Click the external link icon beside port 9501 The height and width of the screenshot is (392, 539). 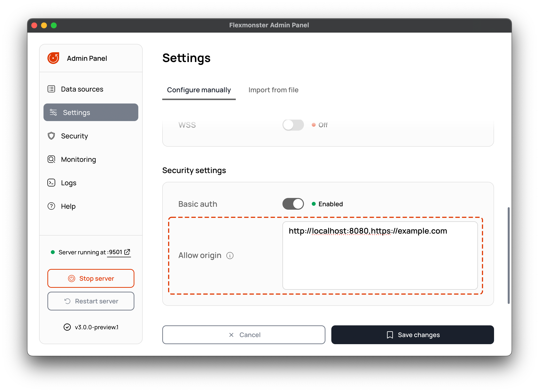click(x=127, y=252)
